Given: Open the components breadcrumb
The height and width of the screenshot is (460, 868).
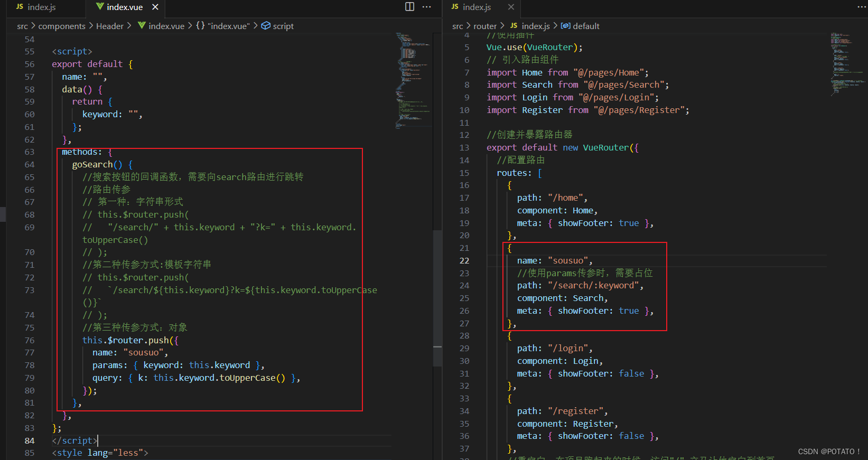Looking at the screenshot, I should point(62,26).
